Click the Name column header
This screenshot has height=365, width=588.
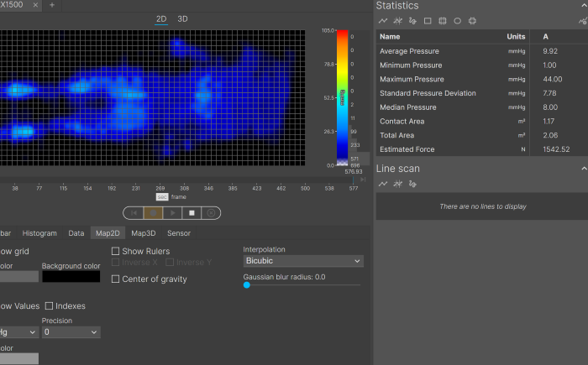click(390, 37)
